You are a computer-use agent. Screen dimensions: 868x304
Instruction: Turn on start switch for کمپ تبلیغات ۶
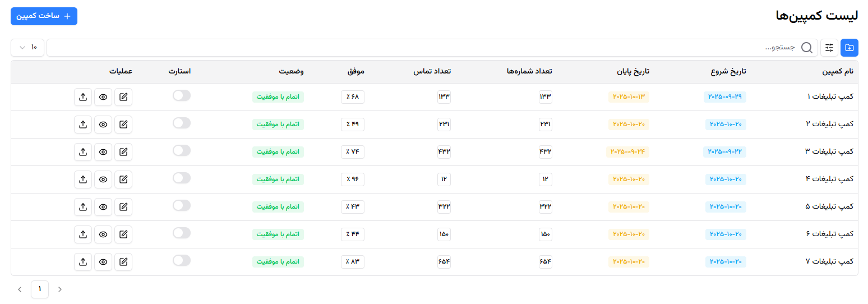[182, 233]
